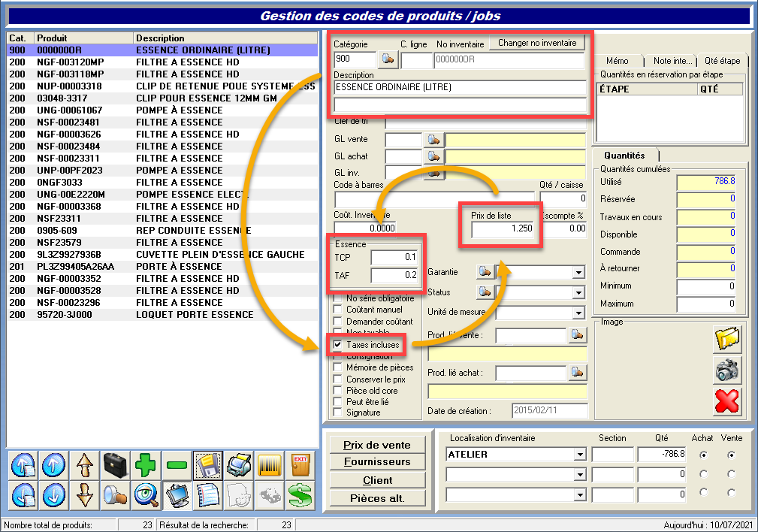This screenshot has height=532, width=758.
Task: Select the Quantités tab
Action: 624,156
